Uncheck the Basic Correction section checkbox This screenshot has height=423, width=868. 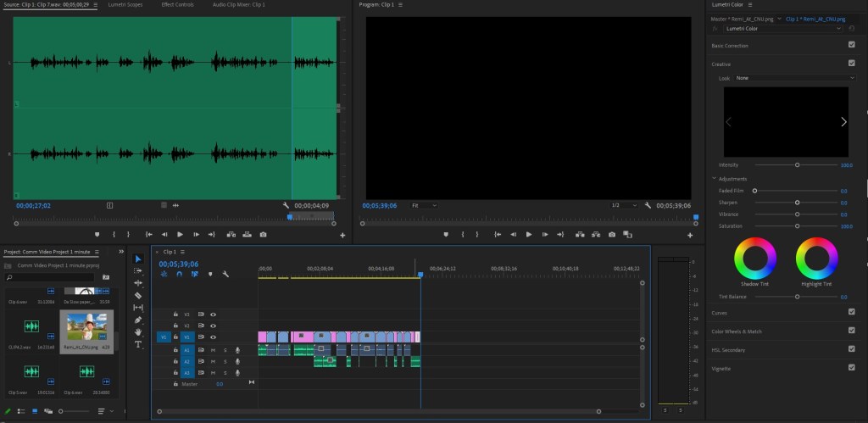(851, 44)
